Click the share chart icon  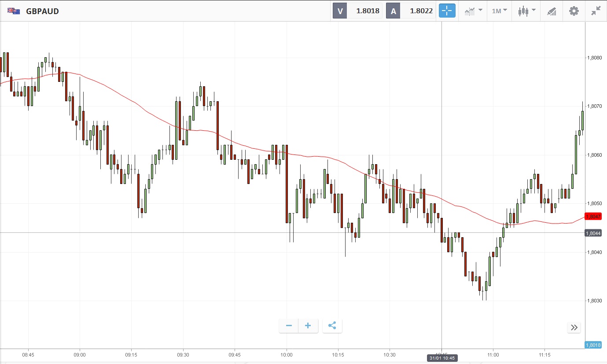(332, 326)
